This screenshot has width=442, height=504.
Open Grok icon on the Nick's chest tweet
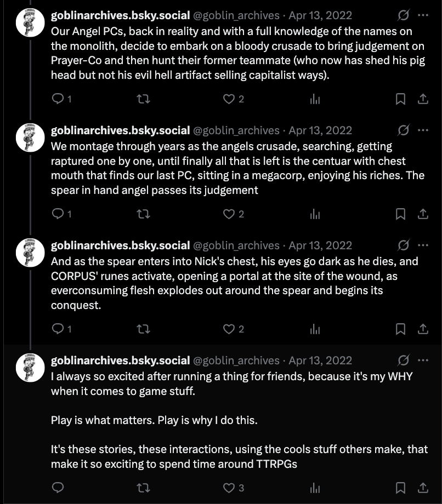404,245
